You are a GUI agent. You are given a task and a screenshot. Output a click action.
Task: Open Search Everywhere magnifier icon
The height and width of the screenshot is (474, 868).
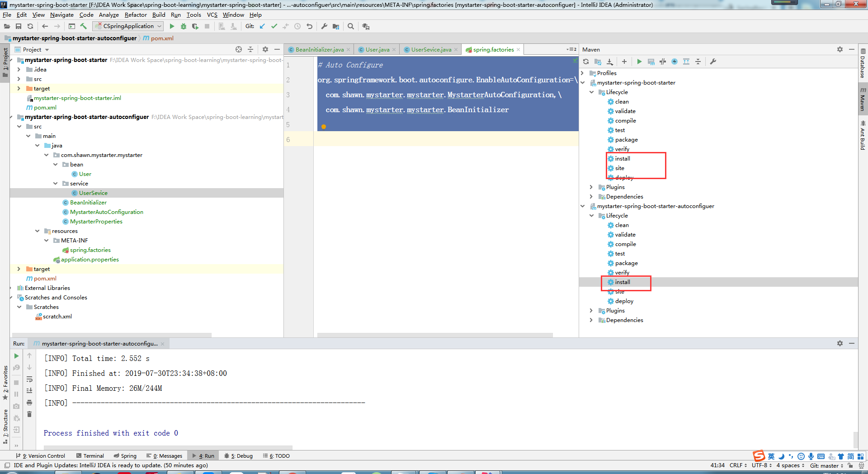pyautogui.click(x=351, y=26)
